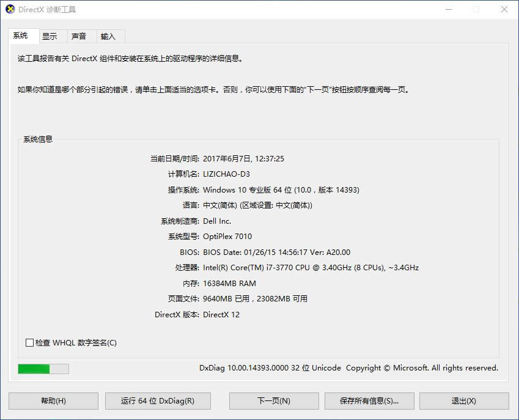Open the 声音 tab
Screen dimensions: 519x420
(x=79, y=37)
